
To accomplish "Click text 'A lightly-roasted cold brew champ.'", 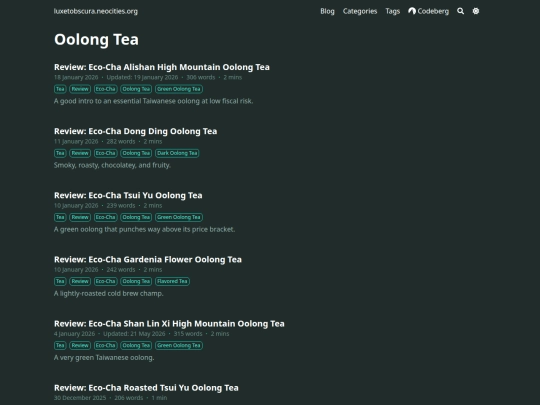I will point(108,293).
